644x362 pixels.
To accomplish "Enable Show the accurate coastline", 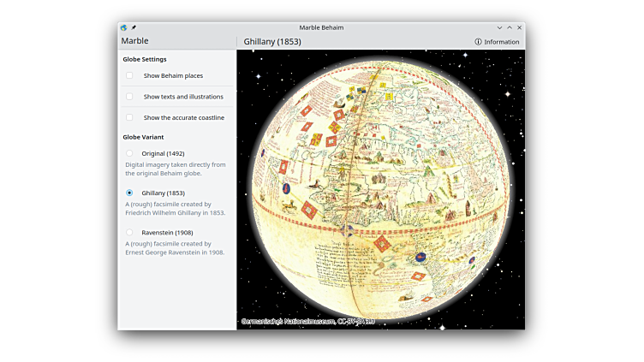I will point(129,117).
